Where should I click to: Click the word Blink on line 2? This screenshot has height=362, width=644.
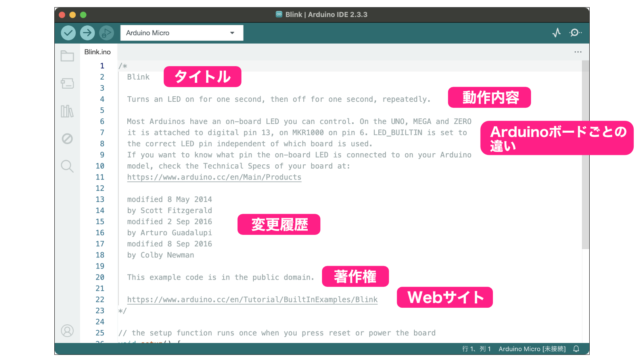click(138, 77)
